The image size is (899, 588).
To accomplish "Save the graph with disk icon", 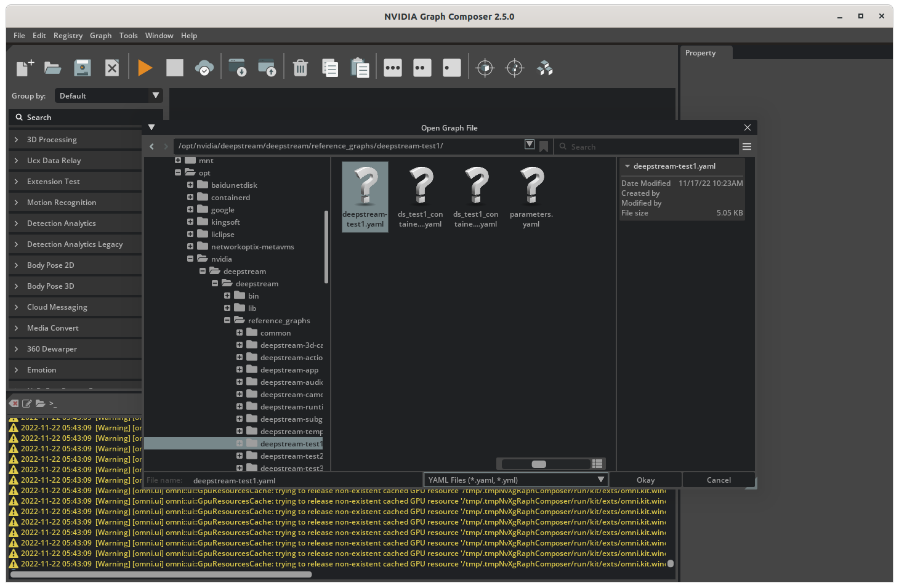I will pos(83,68).
